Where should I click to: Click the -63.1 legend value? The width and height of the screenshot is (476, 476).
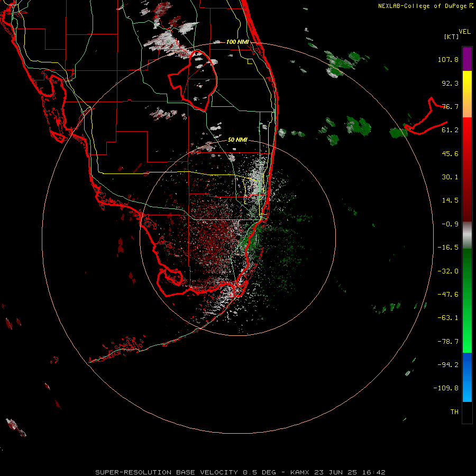(448, 318)
